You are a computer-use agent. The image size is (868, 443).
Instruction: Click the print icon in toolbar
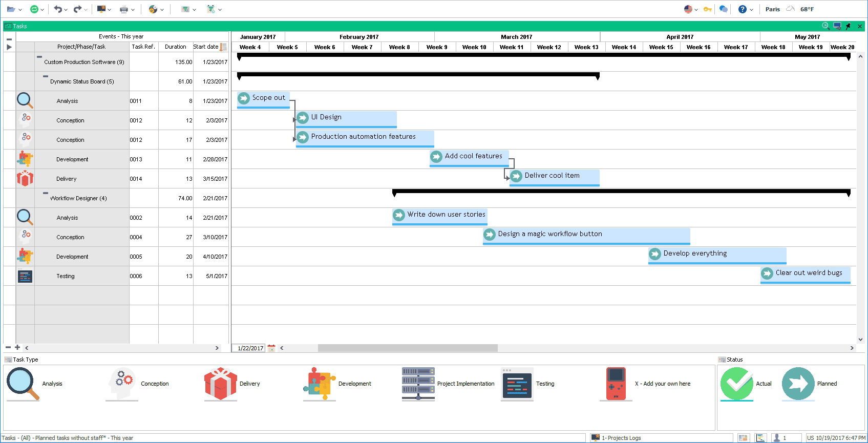pos(124,9)
